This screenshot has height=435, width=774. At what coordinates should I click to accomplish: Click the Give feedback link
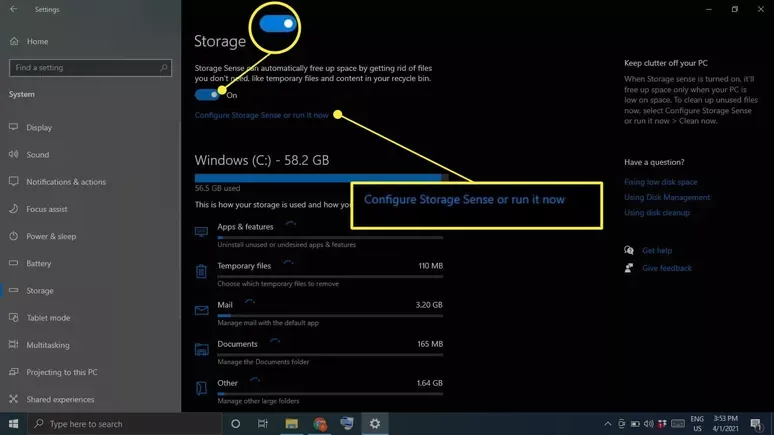(666, 268)
